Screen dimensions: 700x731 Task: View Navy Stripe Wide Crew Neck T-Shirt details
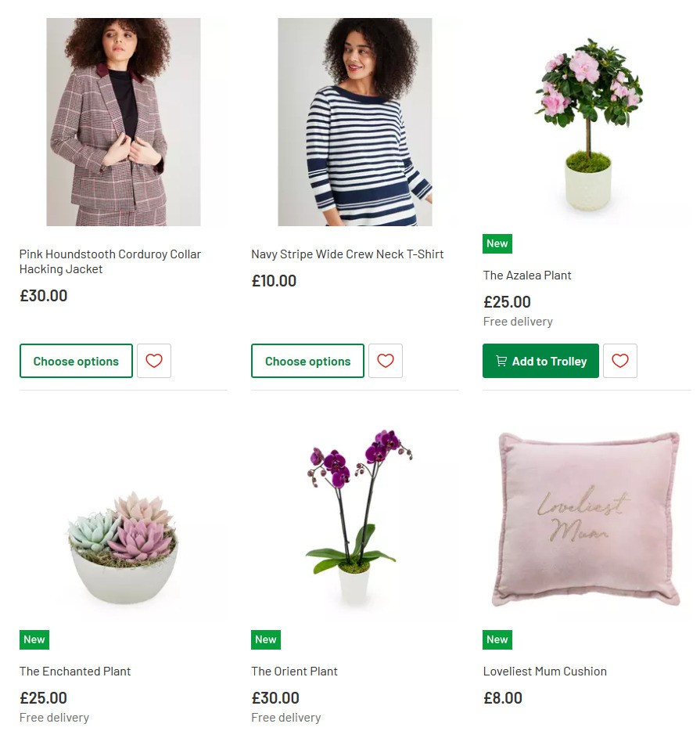[347, 254]
